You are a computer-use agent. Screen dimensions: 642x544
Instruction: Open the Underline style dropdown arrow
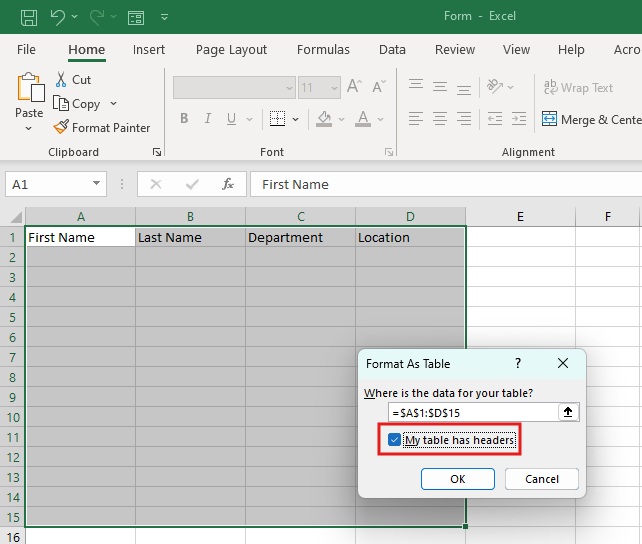tap(249, 119)
